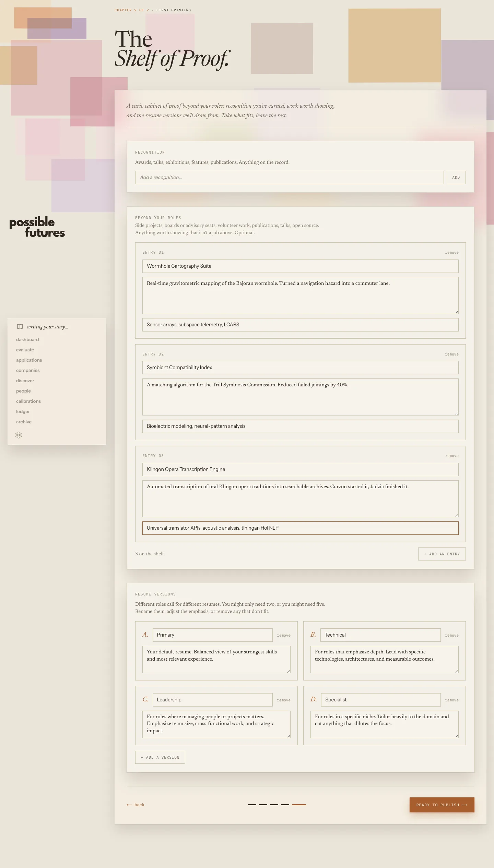Rename Leadership resume version
This screenshot has width=494, height=868.
pyautogui.click(x=212, y=700)
